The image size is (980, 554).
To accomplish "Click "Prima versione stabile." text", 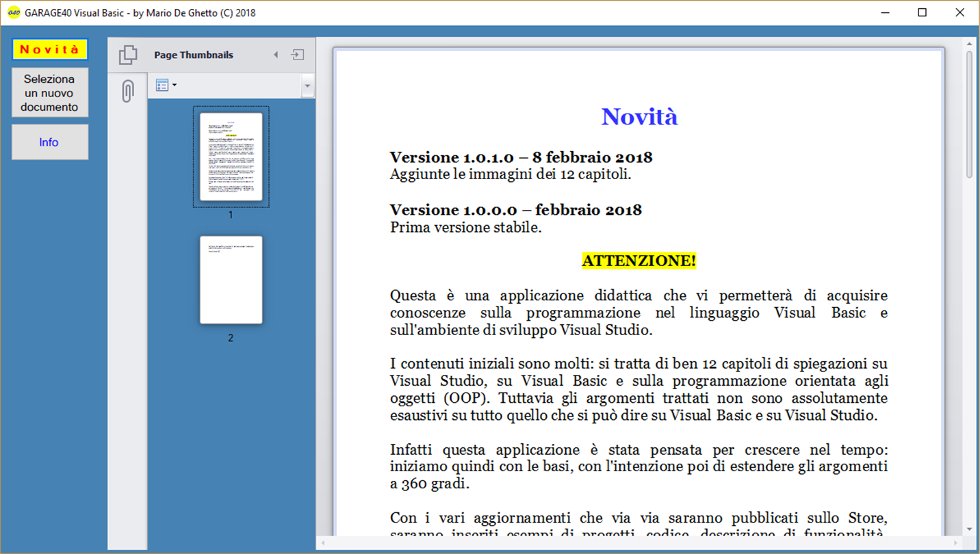I will (x=465, y=227).
